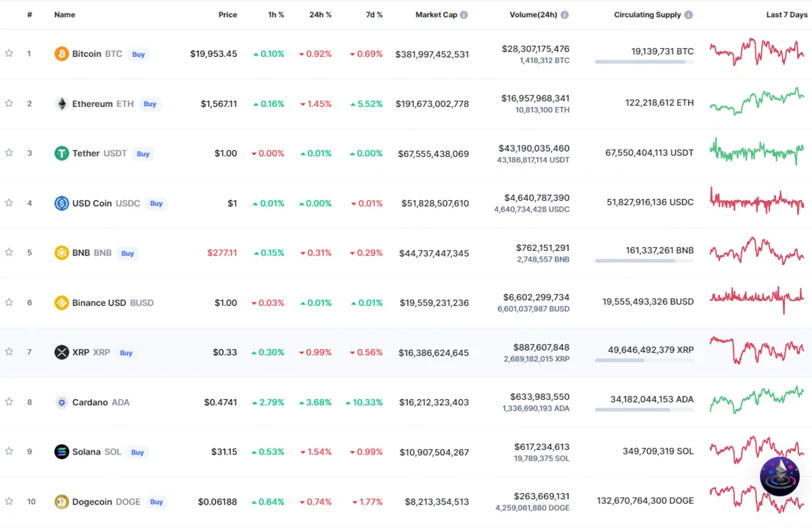
Task: Open info icon next to Market Cap
Action: 464,15
